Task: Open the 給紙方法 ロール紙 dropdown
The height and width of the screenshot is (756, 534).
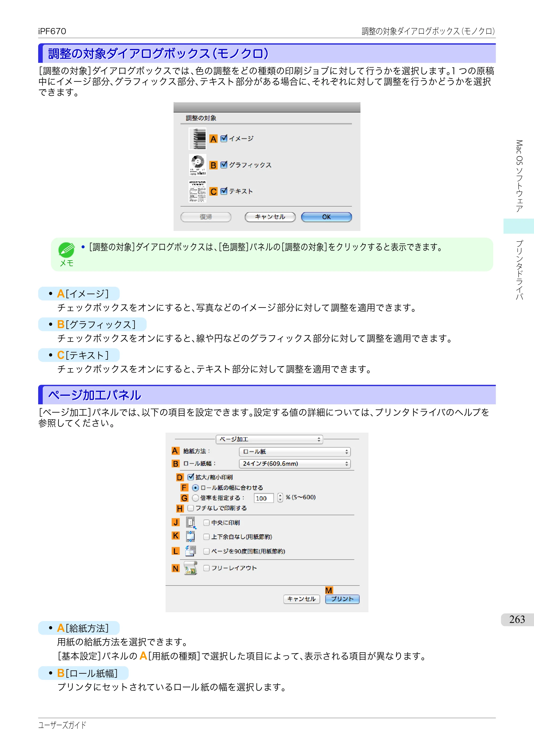Action: 295,452
